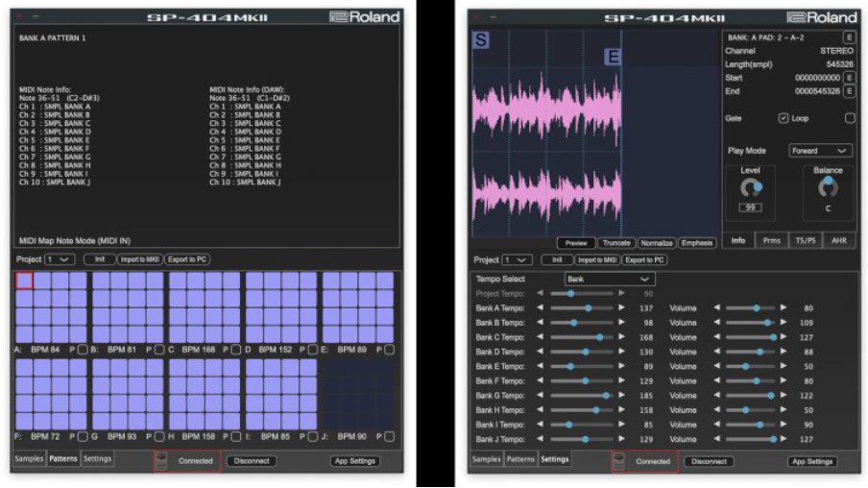Viewport: 868px width, 488px height.
Task: Toggle the Gate checkbox
Action: [x=784, y=118]
